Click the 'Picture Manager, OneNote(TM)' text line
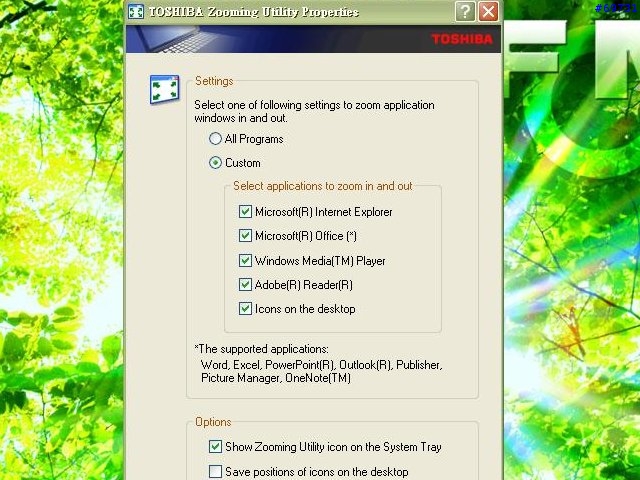The image size is (640, 480). (x=276, y=378)
